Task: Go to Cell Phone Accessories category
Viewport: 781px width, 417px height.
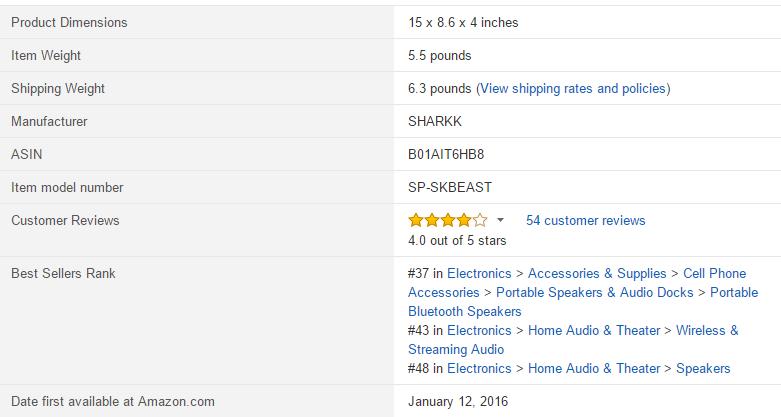Action: (714, 273)
